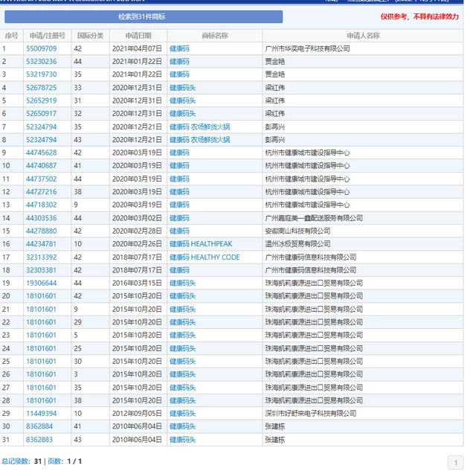Screen dimensions: 476x471
Task: Open registration number 32303381
Action: click(x=42, y=270)
